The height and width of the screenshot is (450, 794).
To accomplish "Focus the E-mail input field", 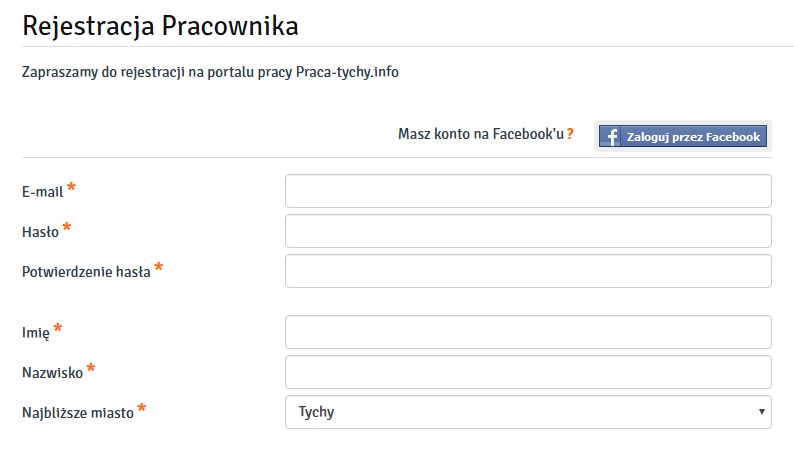I will [528, 191].
